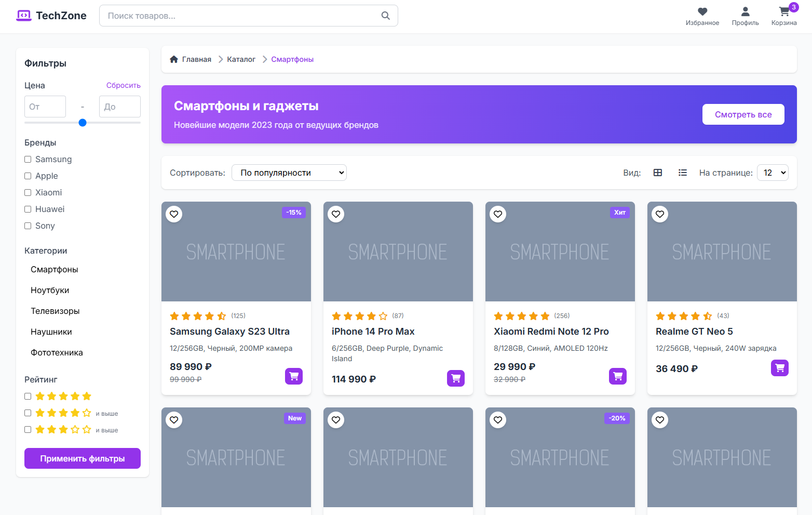Click Смотреть все banner button

tap(743, 114)
